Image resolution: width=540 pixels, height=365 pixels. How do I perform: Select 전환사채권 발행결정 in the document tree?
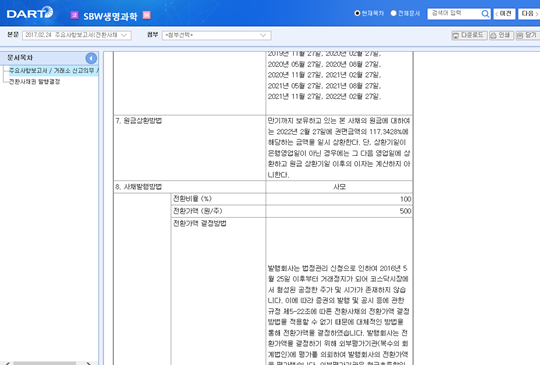point(34,82)
